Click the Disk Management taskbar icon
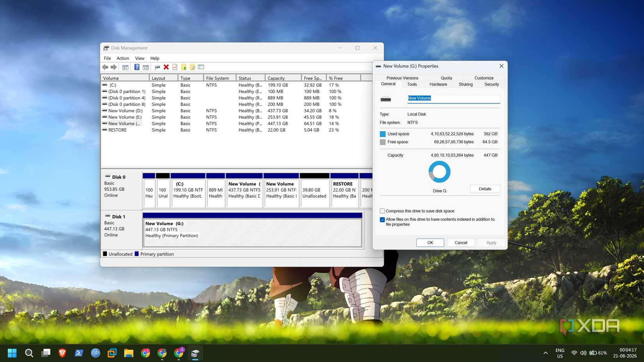The height and width of the screenshot is (362, 644). click(195, 353)
